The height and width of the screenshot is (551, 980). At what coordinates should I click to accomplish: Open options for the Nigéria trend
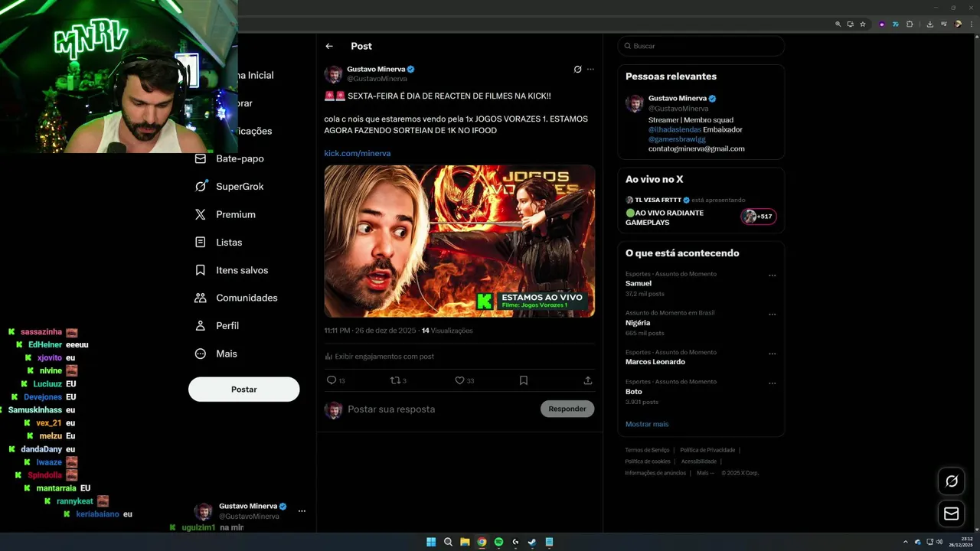pos(772,315)
